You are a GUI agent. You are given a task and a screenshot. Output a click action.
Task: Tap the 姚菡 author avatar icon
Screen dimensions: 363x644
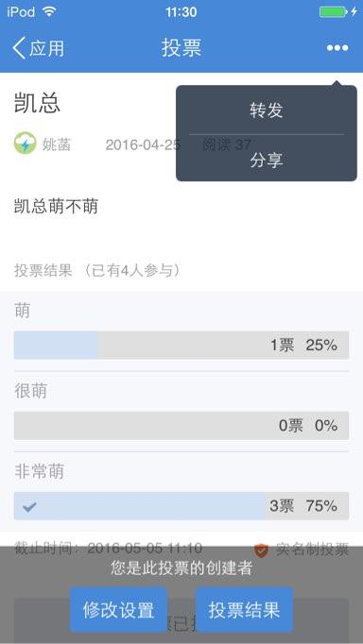[26, 144]
